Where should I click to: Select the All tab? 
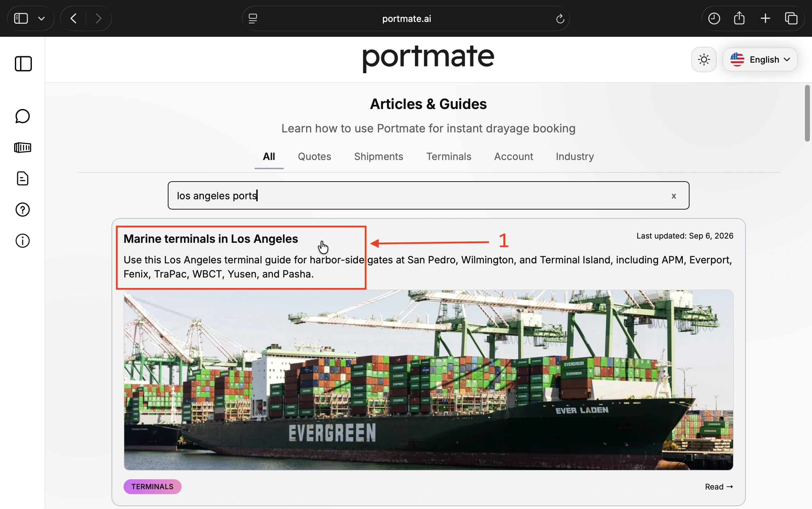[x=269, y=157]
